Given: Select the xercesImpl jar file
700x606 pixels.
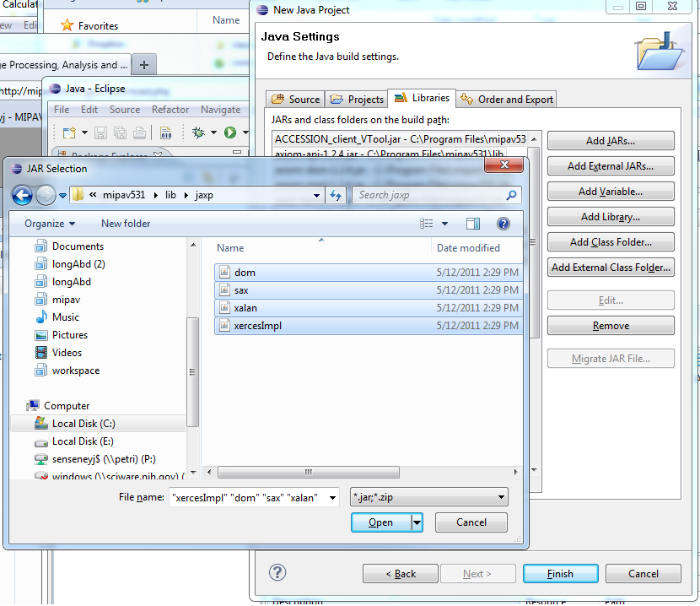Looking at the screenshot, I should [x=257, y=325].
